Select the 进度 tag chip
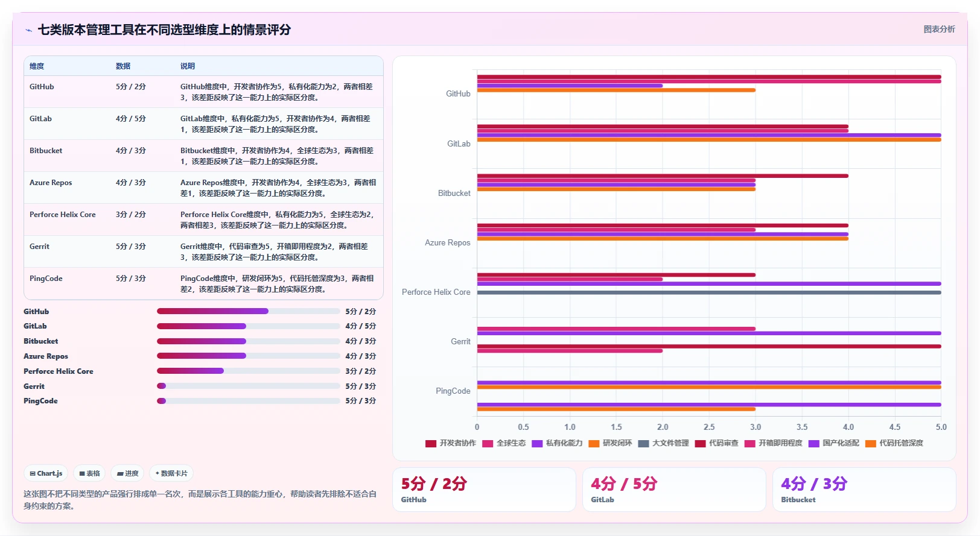Image resolution: width=980 pixels, height=536 pixels. [x=127, y=473]
